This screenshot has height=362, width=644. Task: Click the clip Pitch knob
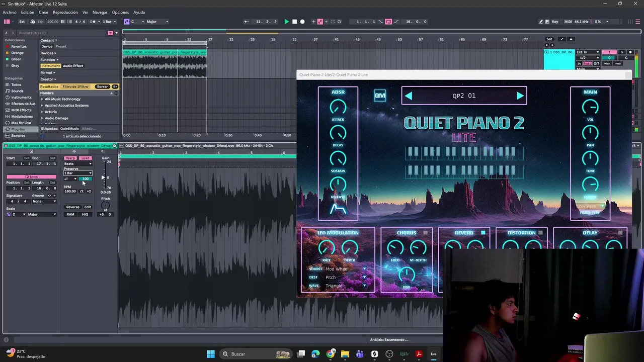105,205
